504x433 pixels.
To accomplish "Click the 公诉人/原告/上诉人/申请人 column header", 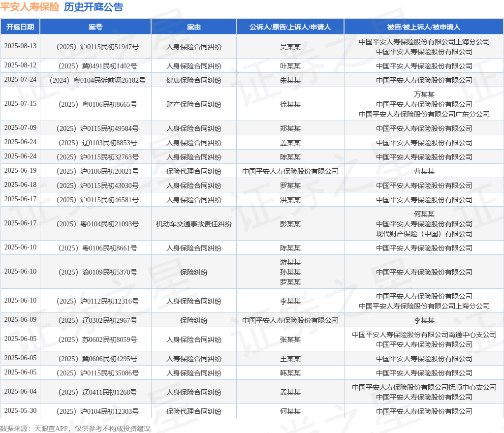I will (290, 27).
